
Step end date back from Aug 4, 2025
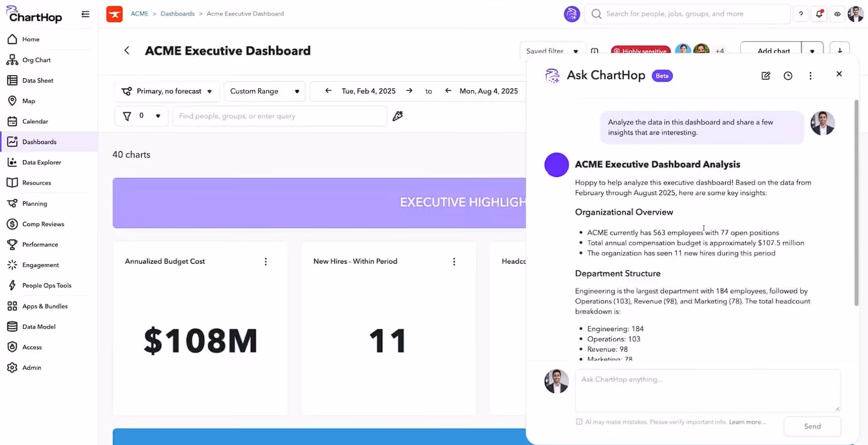coord(448,91)
